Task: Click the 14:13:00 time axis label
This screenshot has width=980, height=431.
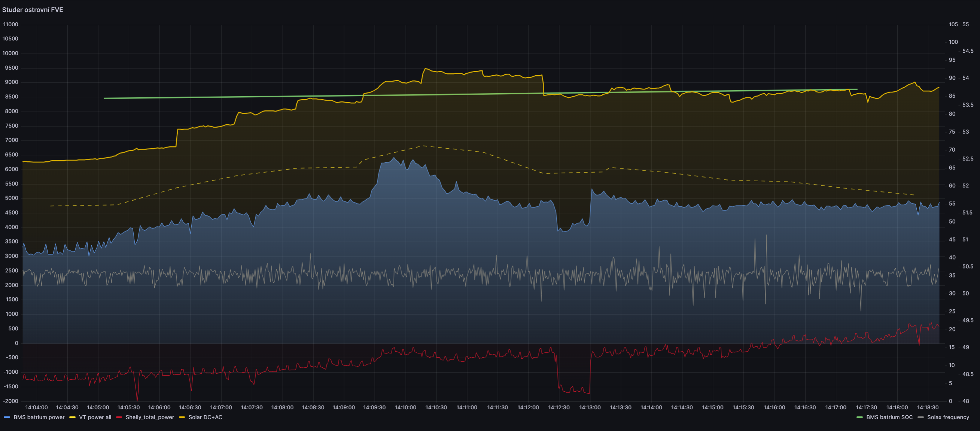Action: (590, 407)
